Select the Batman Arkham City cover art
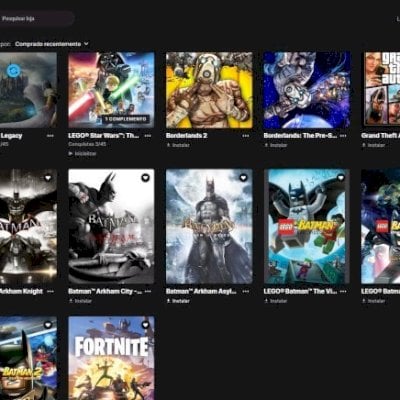 [111, 226]
